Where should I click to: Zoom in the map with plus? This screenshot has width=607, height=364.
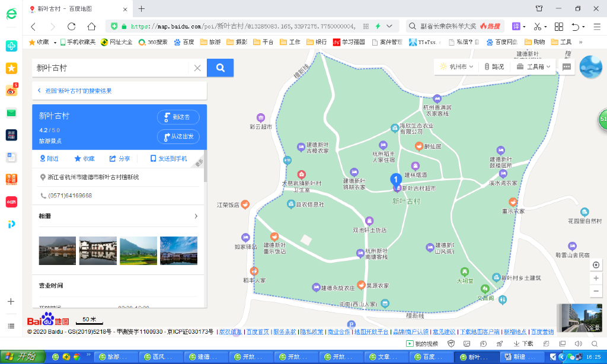pyautogui.click(x=596, y=278)
